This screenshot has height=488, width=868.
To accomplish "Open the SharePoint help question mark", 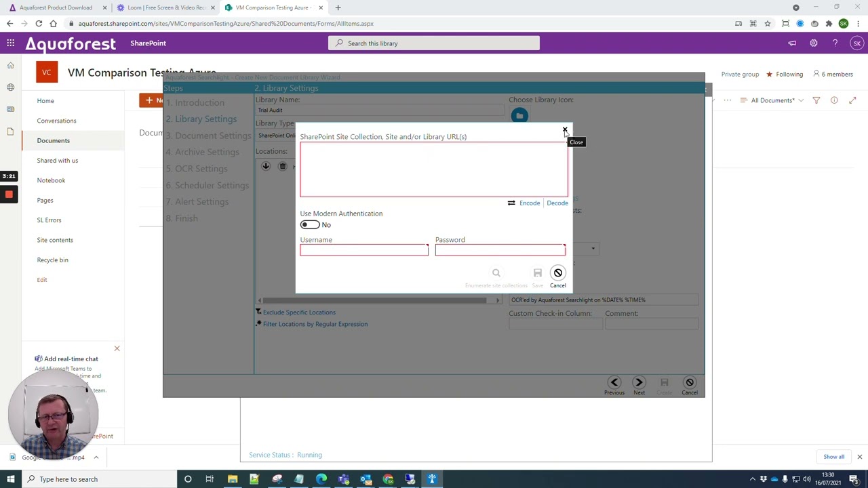I will [x=835, y=43].
